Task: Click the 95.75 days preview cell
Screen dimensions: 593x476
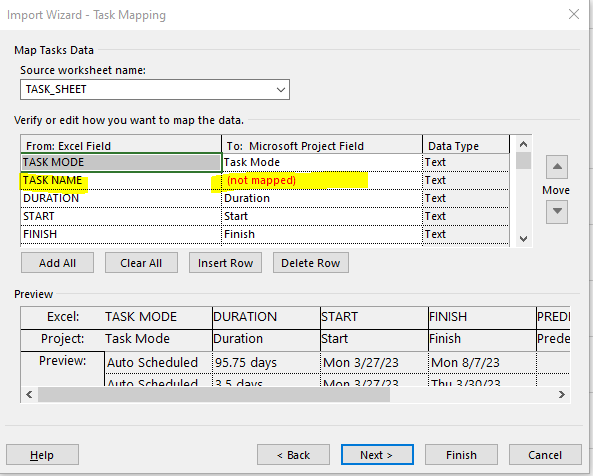Action: [267, 363]
